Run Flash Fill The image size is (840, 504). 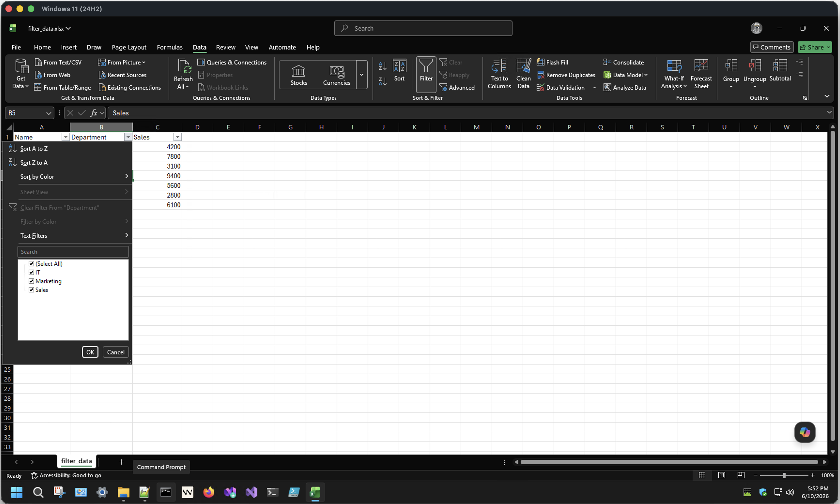click(552, 62)
